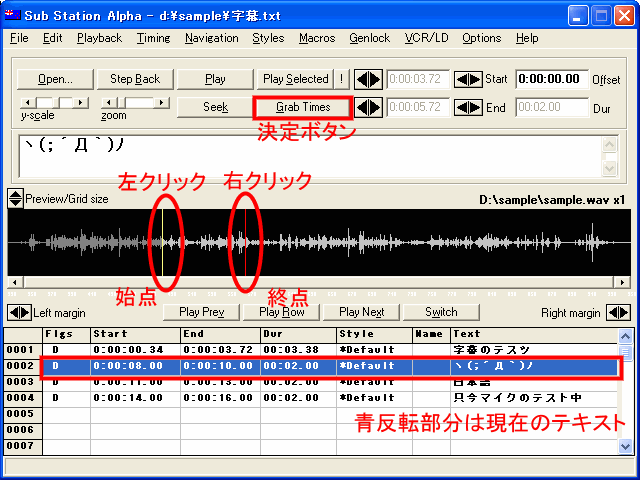Viewport: 640px width, 480px height.
Task: Open the Styles menu
Action: pos(267,38)
